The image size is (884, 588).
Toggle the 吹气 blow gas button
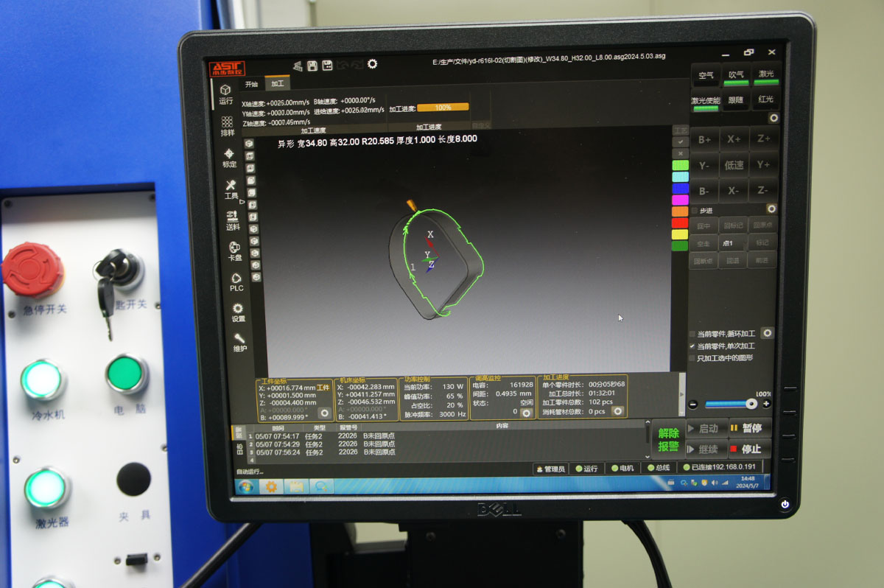[736, 76]
